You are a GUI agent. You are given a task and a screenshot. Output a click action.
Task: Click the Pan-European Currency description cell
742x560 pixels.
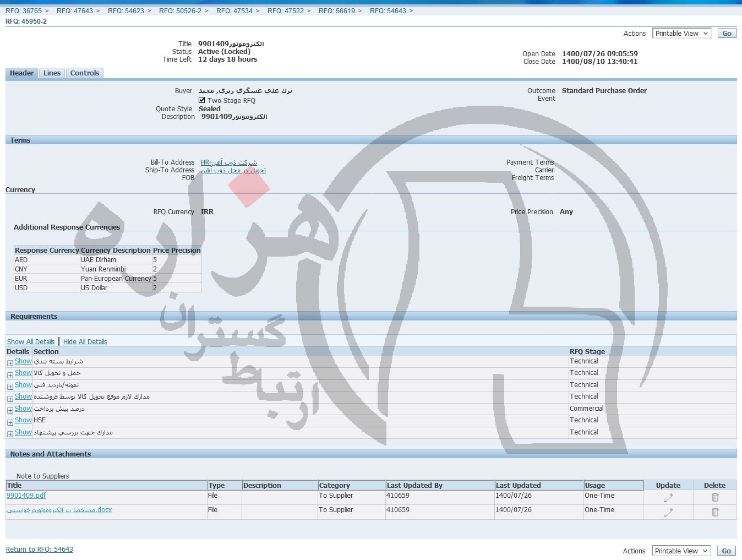pyautogui.click(x=116, y=279)
